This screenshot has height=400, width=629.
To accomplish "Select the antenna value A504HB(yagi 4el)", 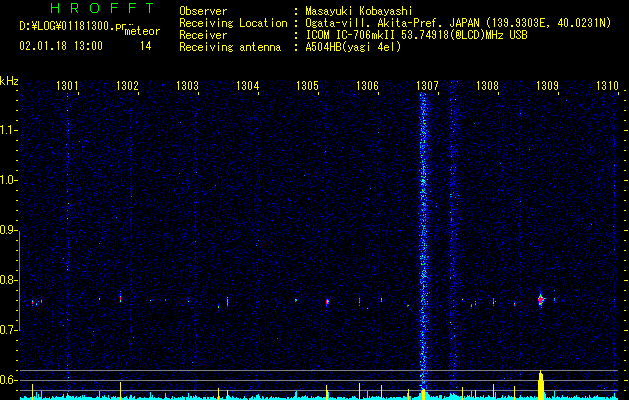I will click(x=353, y=47).
